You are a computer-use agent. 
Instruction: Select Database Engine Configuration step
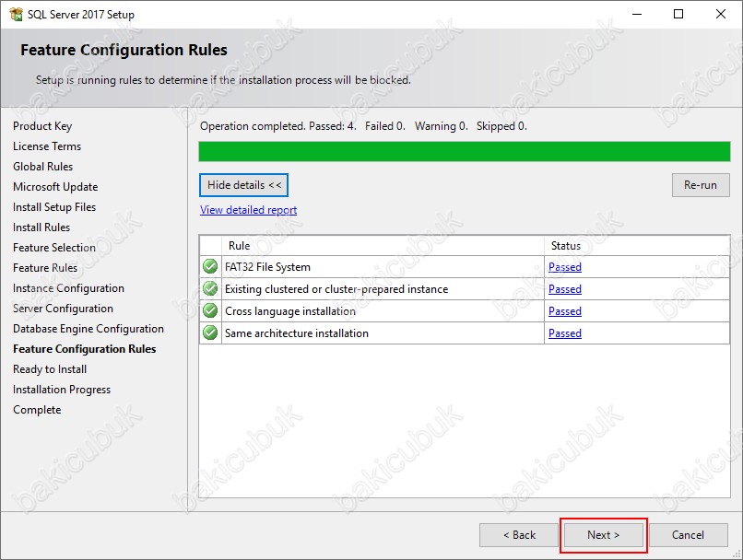(x=88, y=329)
